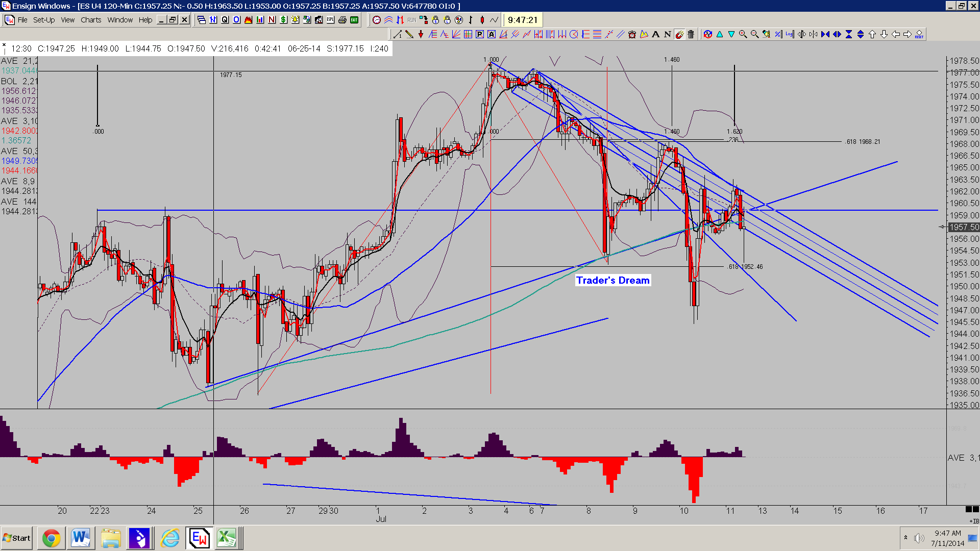Toggle the magnet snap tool
This screenshot has width=980, height=551.
click(679, 34)
